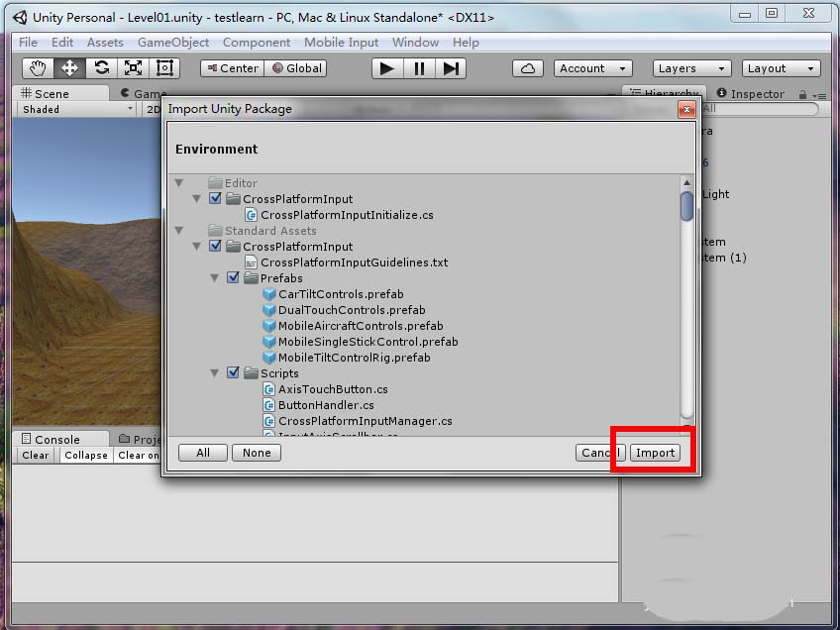The height and width of the screenshot is (630, 840).
Task: Click the Hierarchy search field
Action: pos(761,109)
